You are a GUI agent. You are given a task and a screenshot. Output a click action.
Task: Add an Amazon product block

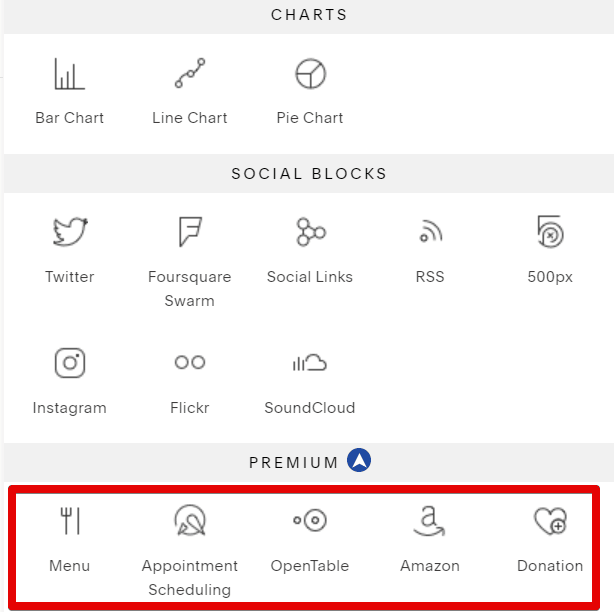pos(430,539)
